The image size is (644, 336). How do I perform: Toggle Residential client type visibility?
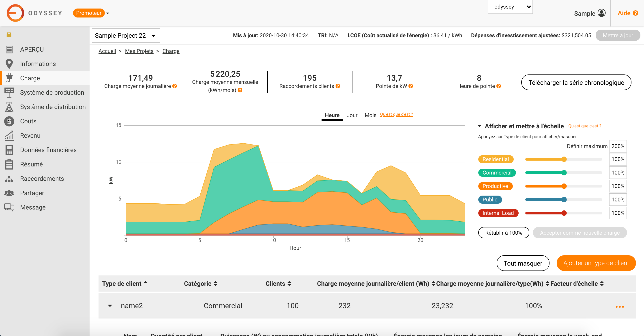(x=496, y=159)
